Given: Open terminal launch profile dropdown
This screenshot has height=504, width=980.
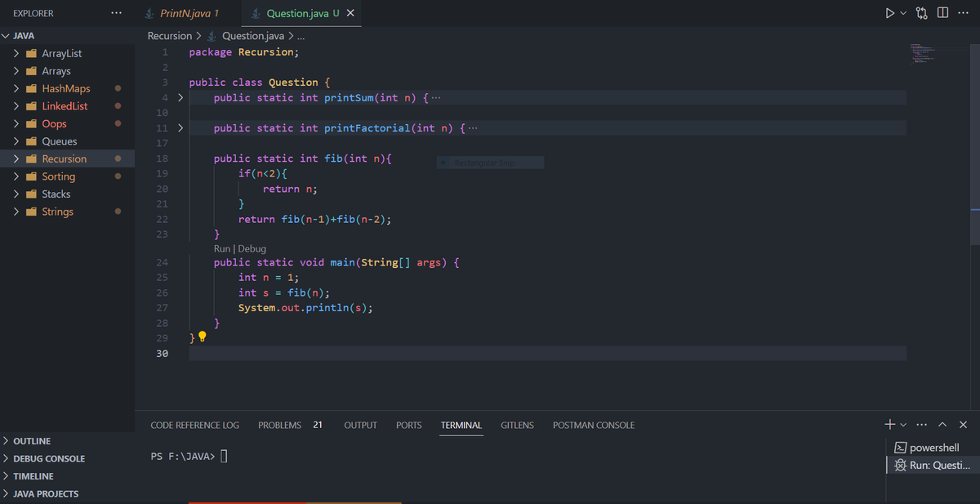Looking at the screenshot, I should [902, 426].
